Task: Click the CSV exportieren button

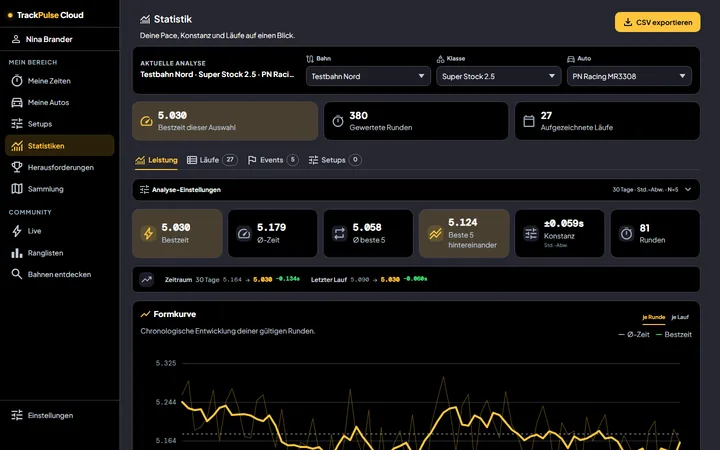Action: tap(658, 22)
